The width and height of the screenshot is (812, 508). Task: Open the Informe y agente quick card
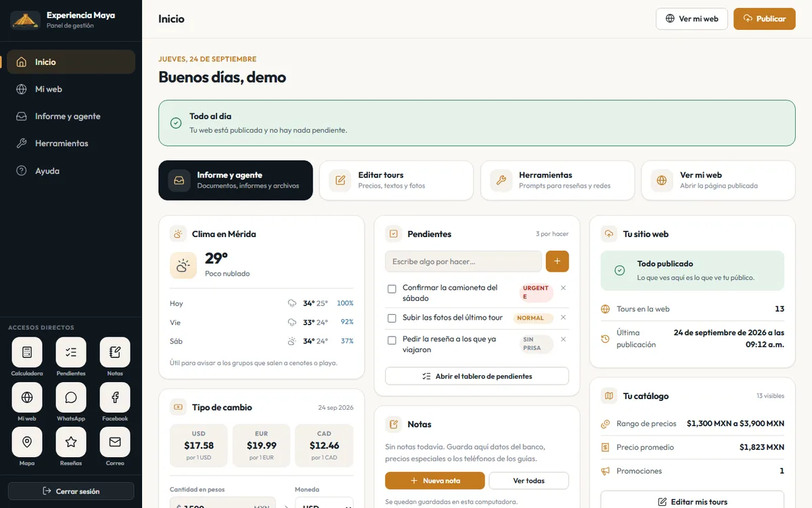point(235,180)
